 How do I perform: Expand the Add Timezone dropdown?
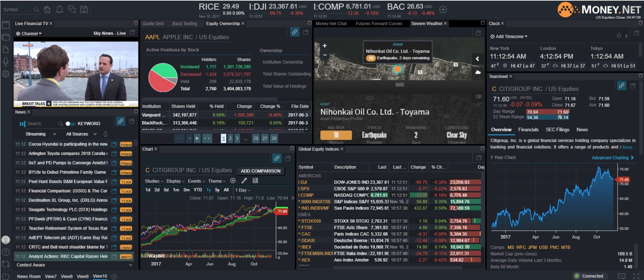(x=509, y=36)
